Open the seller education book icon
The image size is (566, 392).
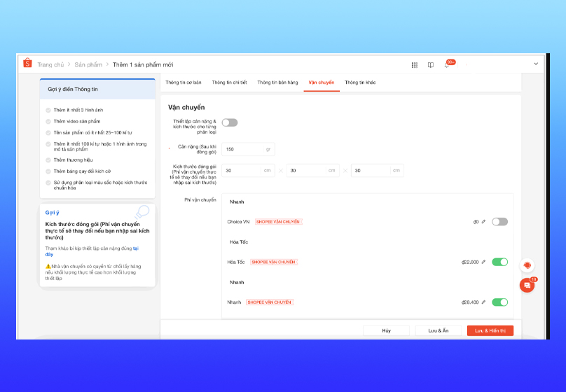[x=431, y=65]
